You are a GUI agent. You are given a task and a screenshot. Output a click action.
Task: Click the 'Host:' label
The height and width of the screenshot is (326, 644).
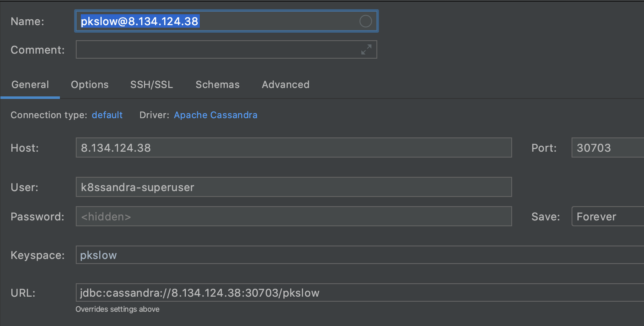25,147
